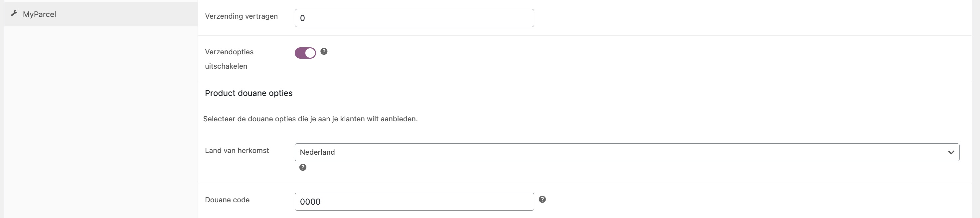
Task: Disable the Verzendopties uitschakelen switch
Action: 305,53
